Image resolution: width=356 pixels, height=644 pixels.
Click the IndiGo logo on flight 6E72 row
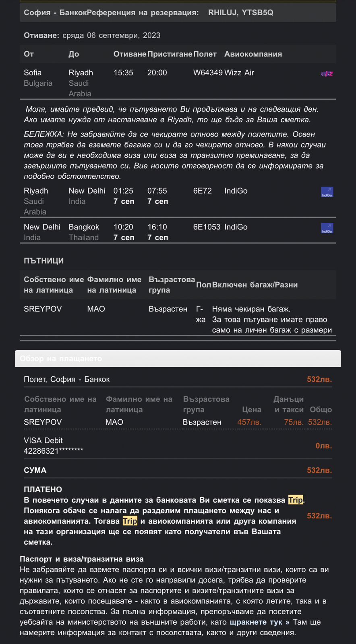tap(327, 192)
